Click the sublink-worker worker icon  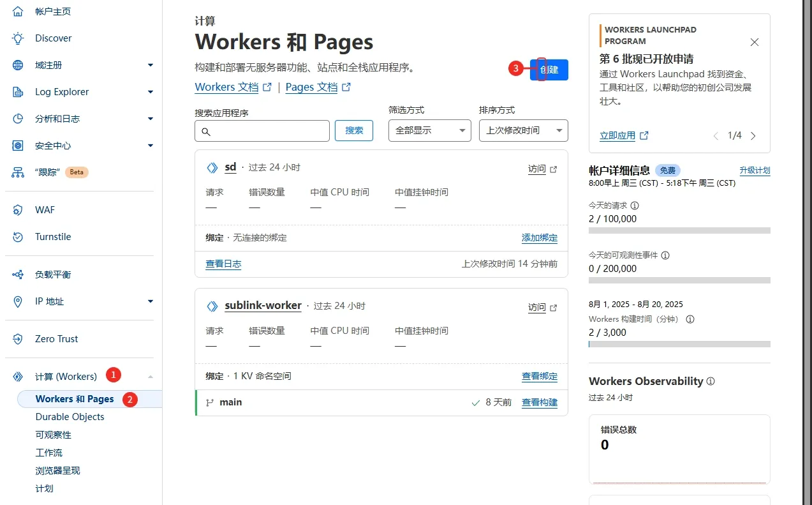[212, 306]
